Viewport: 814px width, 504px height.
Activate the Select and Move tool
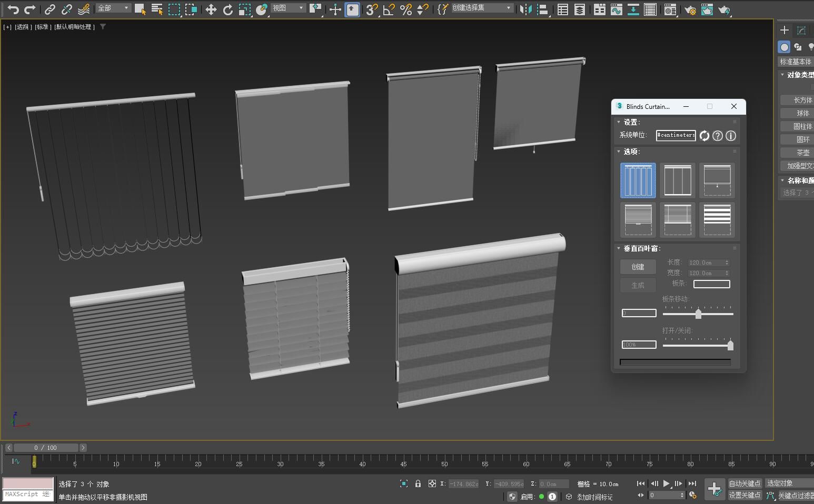coord(211,9)
